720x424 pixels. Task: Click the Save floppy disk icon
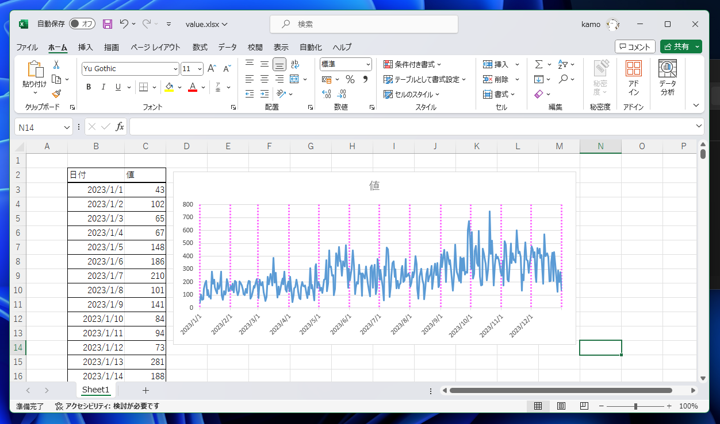pyautogui.click(x=107, y=24)
